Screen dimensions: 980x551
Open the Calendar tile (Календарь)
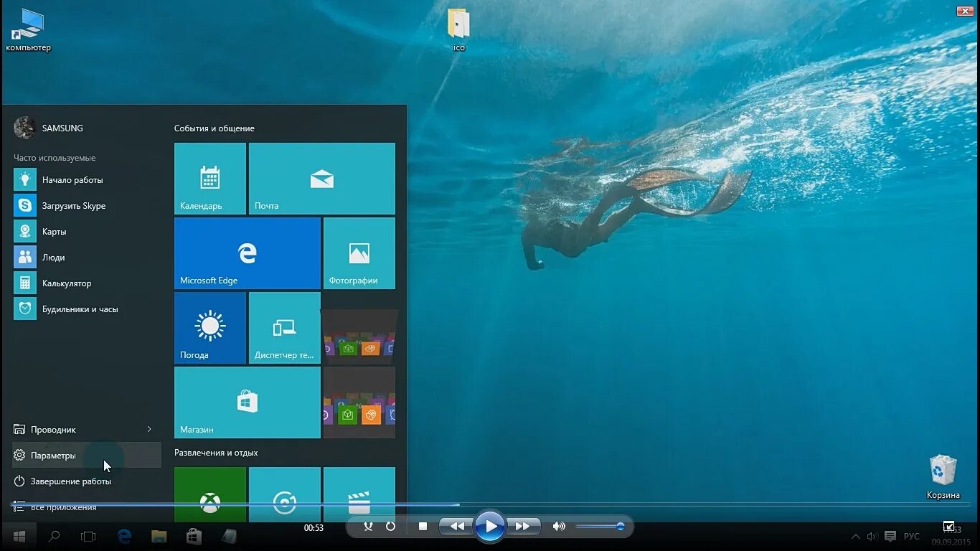pyautogui.click(x=210, y=179)
